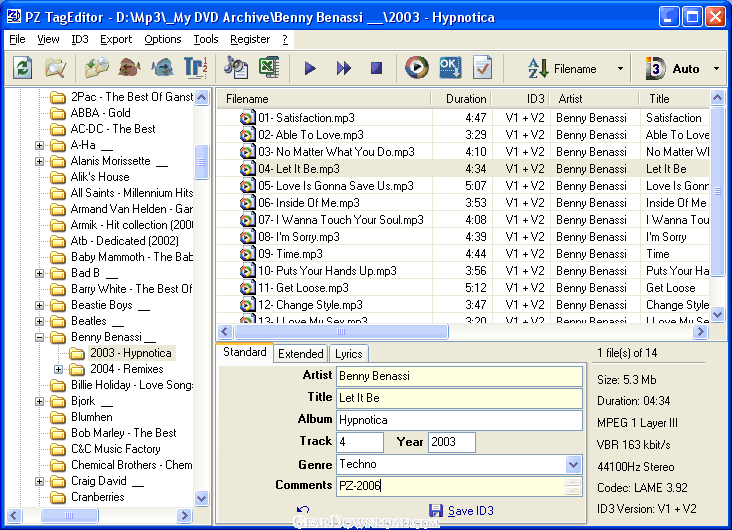Collapse the Benny Benassi folder node
Image resolution: width=732 pixels, height=530 pixels.
pos(40,337)
